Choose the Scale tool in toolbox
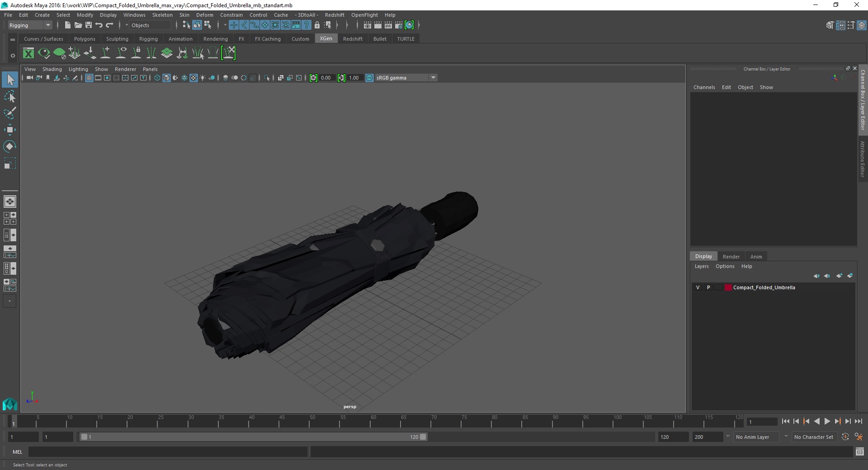Screen dimensions: 868x470 (10, 163)
